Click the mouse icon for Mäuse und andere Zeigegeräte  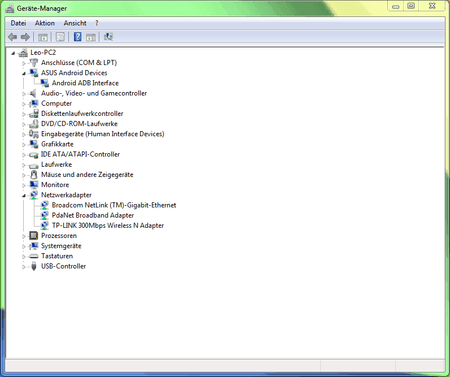[x=34, y=175]
